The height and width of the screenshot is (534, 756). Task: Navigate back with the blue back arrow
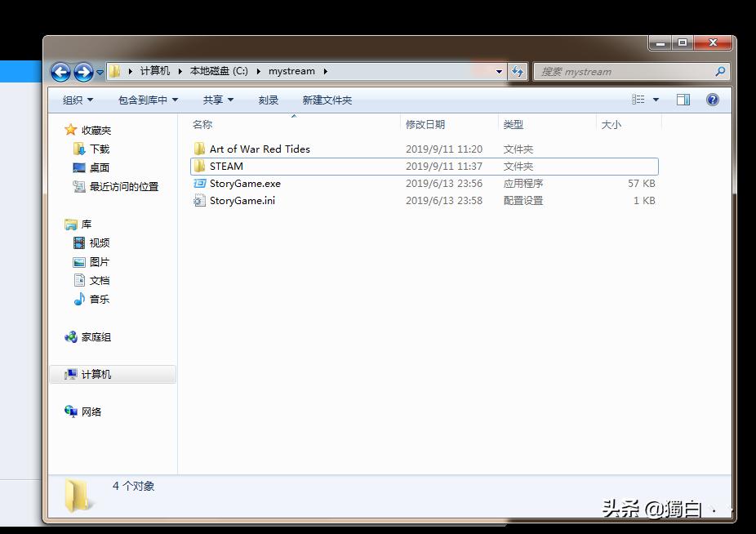click(x=60, y=72)
